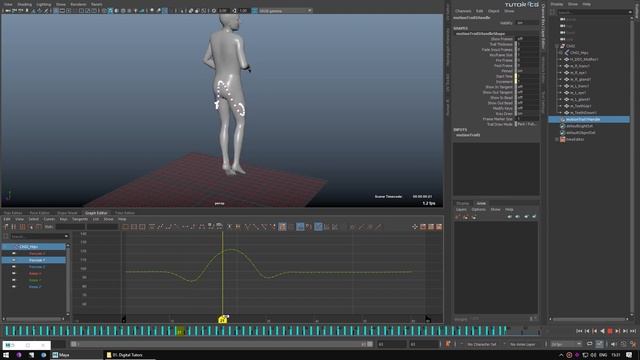Click the current frame marker on time slider
640x360 pixels.
pyautogui.click(x=180, y=331)
